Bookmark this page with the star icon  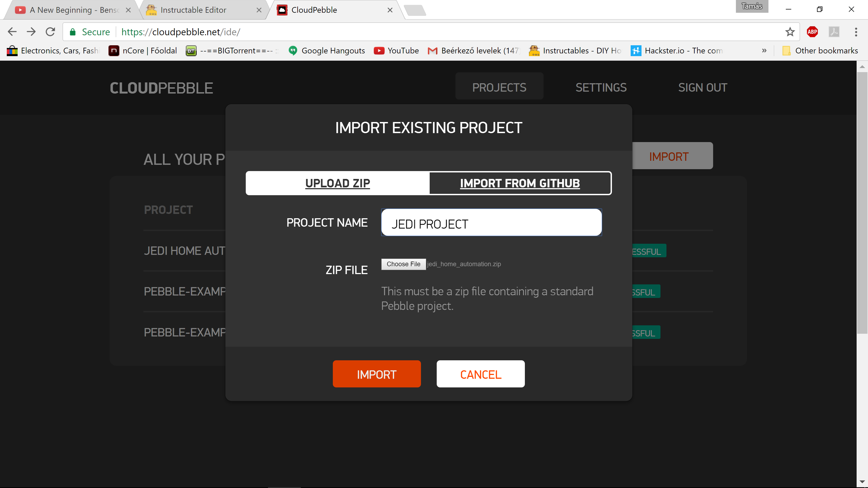click(x=790, y=32)
